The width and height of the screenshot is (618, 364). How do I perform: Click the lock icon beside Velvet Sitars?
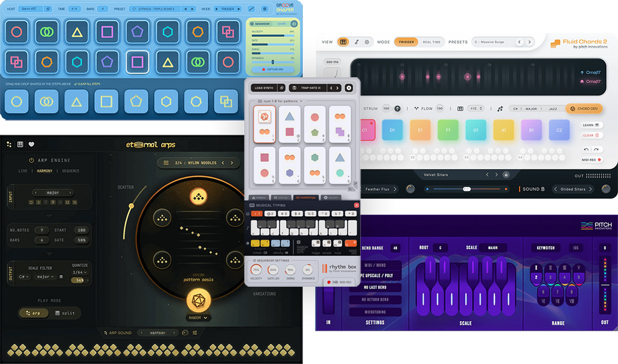coord(506,174)
